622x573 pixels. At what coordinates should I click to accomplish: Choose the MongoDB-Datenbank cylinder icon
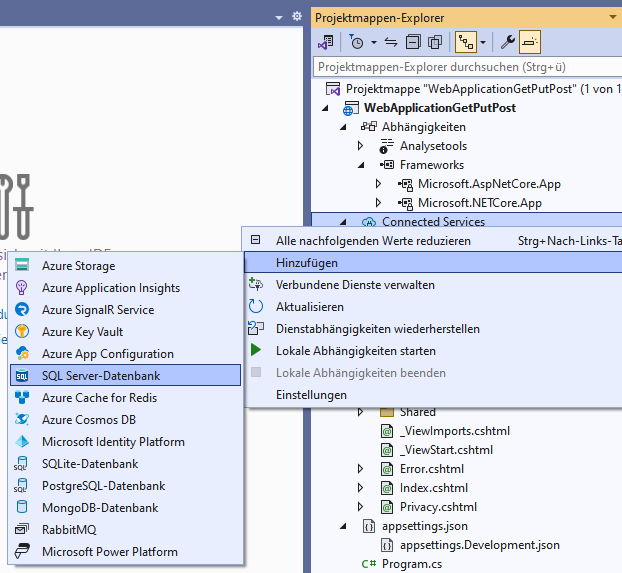click(x=22, y=507)
